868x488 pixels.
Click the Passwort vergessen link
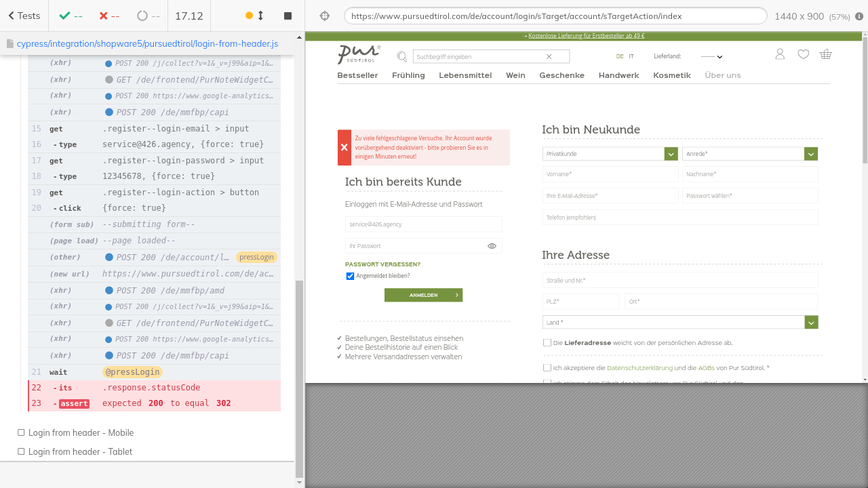[382, 264]
